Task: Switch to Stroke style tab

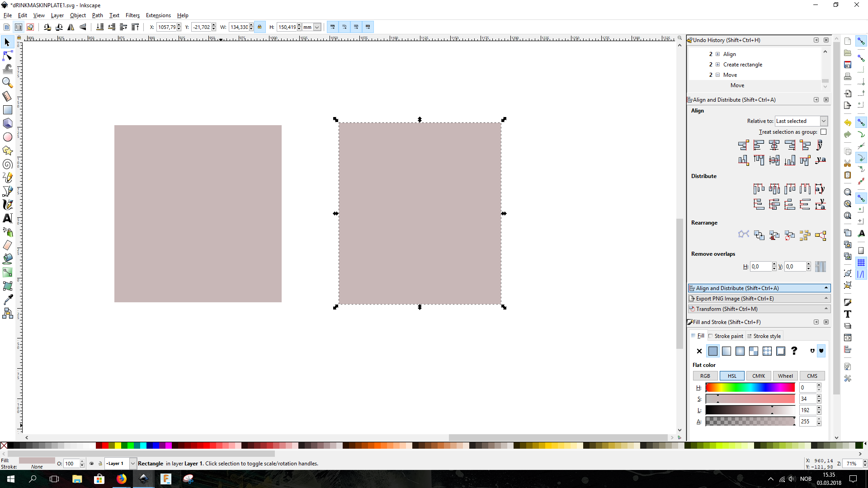Action: pyautogui.click(x=764, y=336)
